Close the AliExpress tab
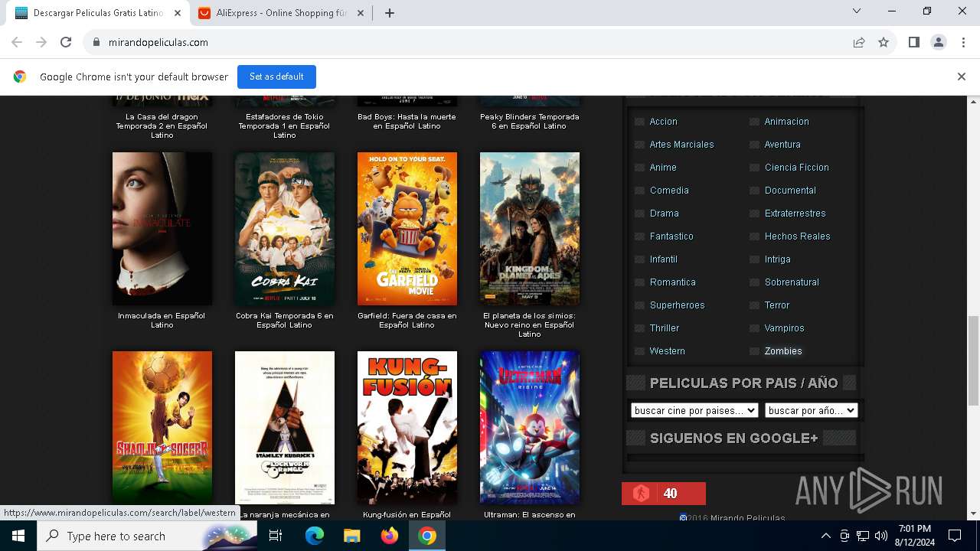The height and width of the screenshot is (551, 980). point(361,13)
